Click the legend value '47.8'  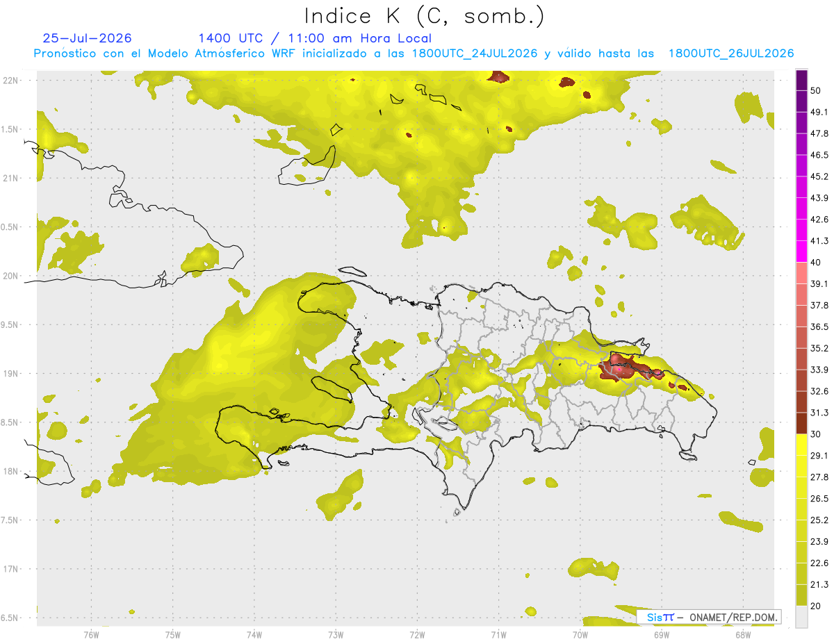click(x=819, y=134)
